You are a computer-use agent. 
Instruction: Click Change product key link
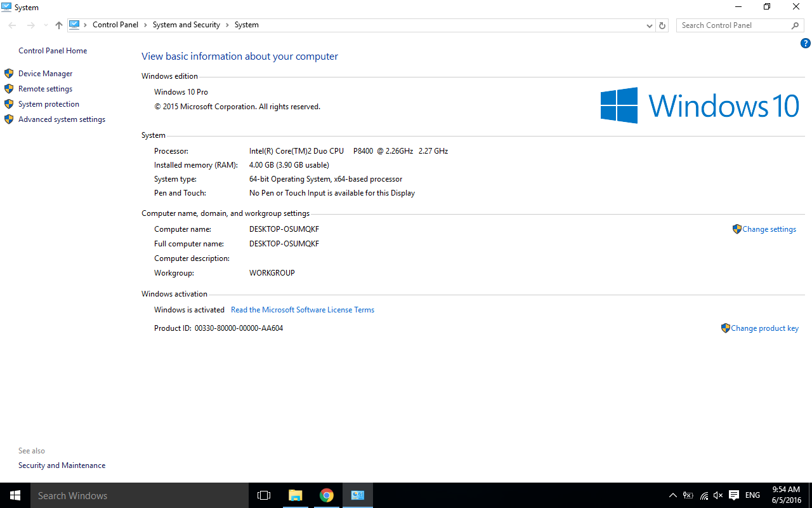point(764,328)
